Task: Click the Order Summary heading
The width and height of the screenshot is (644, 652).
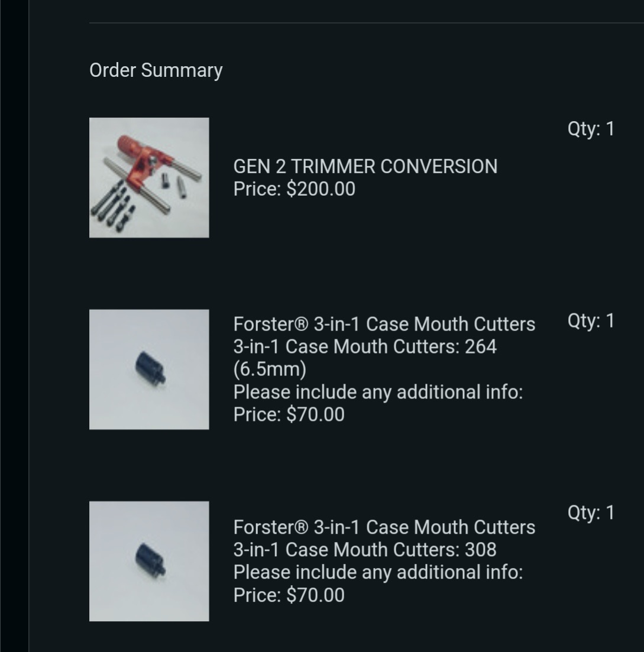Action: [156, 70]
